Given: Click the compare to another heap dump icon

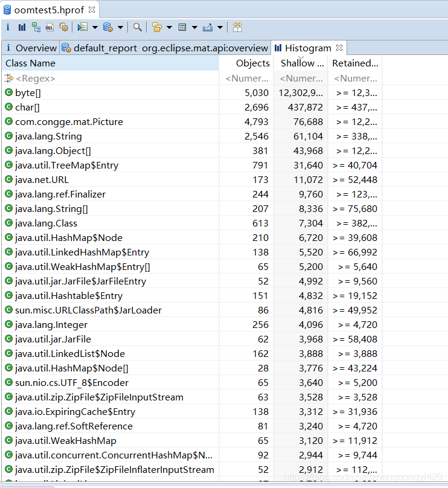Looking at the screenshot, I should click(x=237, y=27).
